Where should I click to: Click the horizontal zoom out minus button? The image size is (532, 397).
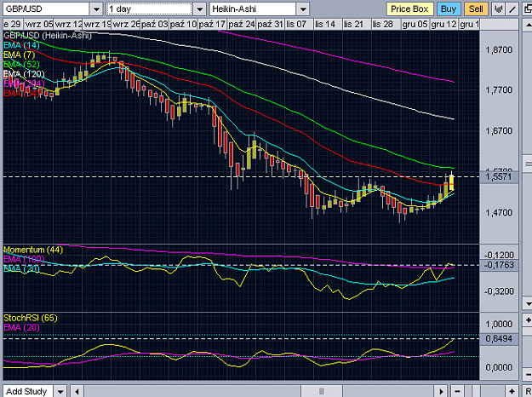pos(457,391)
